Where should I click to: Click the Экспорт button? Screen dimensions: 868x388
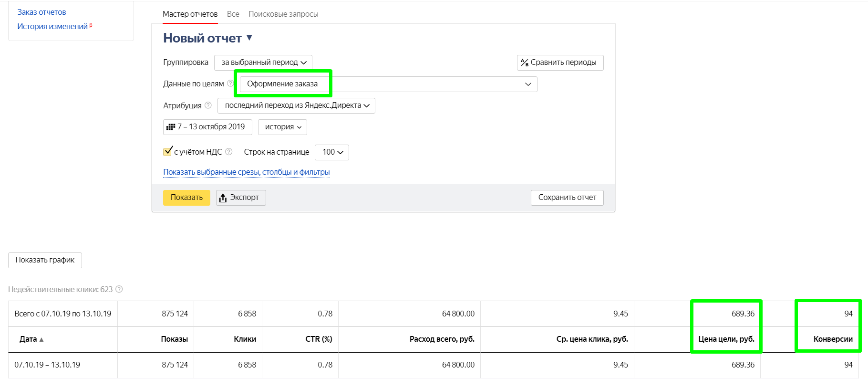(241, 198)
